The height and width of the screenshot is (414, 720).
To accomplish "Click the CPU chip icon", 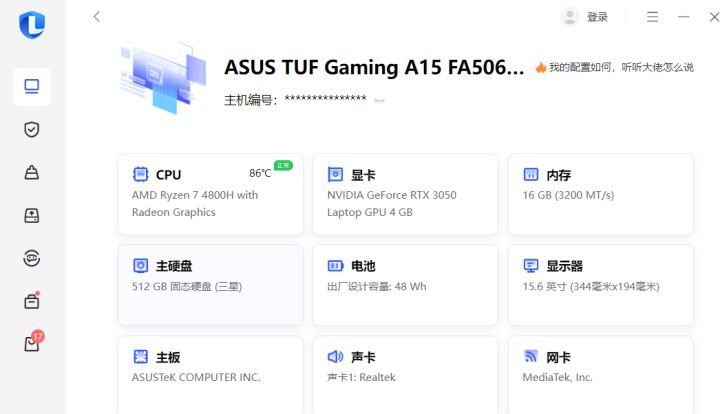I will (x=141, y=174).
